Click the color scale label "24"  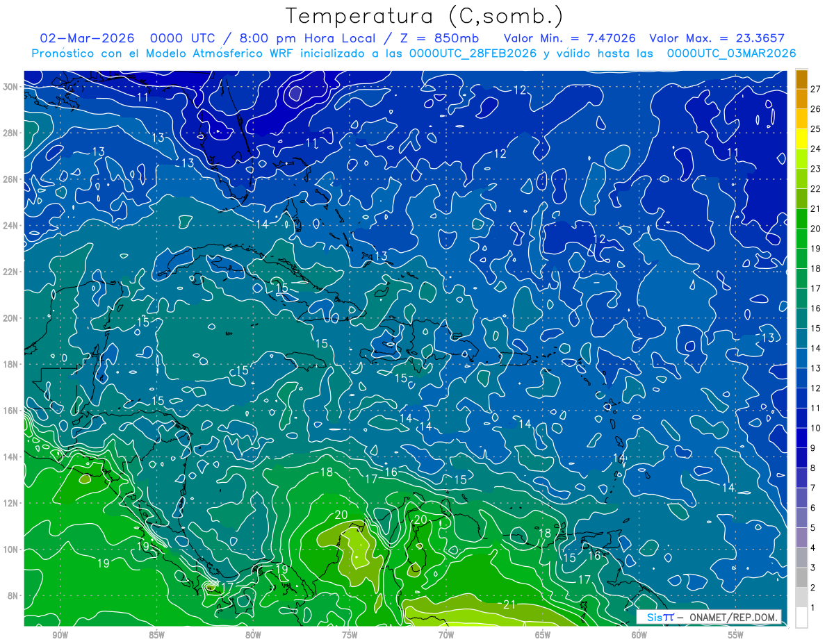(815, 149)
